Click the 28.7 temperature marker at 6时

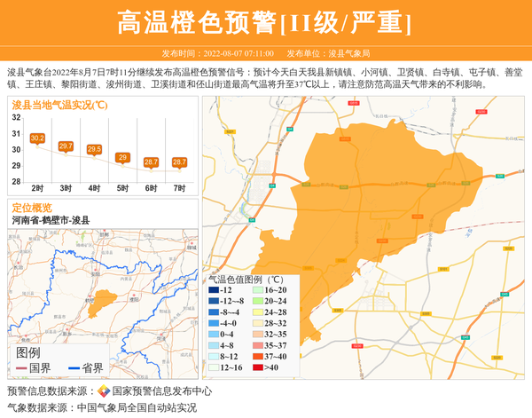151,162
